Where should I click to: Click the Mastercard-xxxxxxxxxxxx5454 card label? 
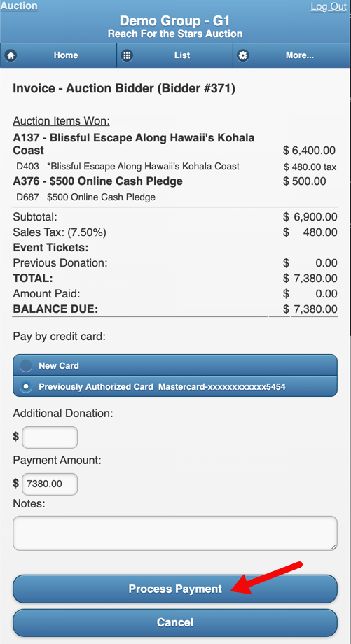point(222,387)
